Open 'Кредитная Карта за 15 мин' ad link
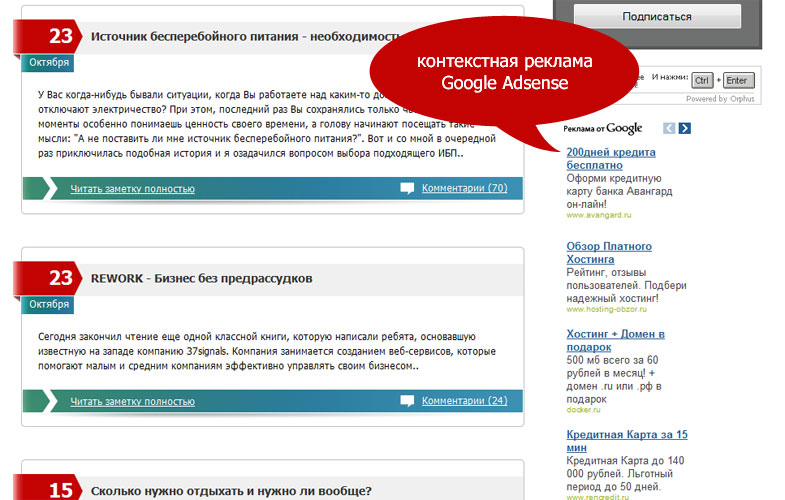 pyautogui.click(x=627, y=441)
